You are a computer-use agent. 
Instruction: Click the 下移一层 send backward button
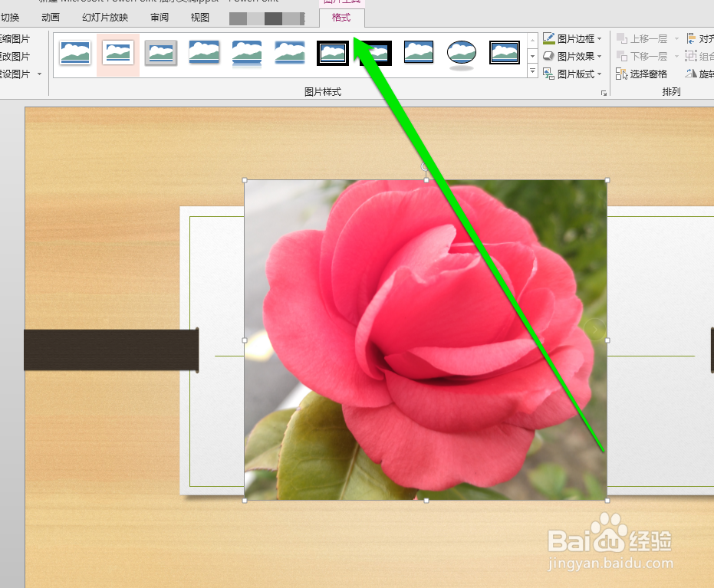(642, 57)
